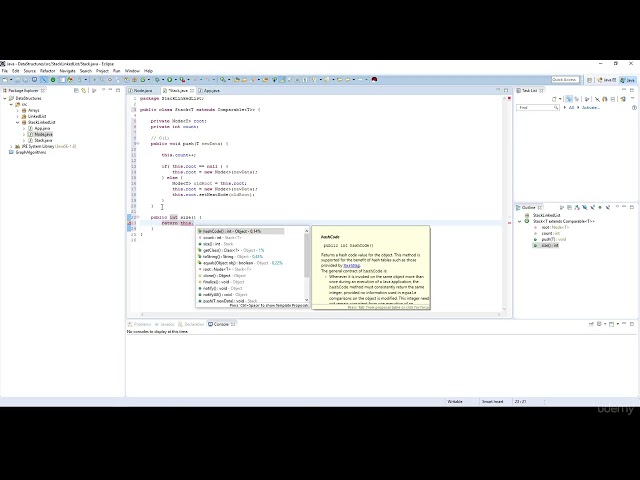The width and height of the screenshot is (640, 480).
Task: Click the Display Selected Console icon
Action: point(599,324)
